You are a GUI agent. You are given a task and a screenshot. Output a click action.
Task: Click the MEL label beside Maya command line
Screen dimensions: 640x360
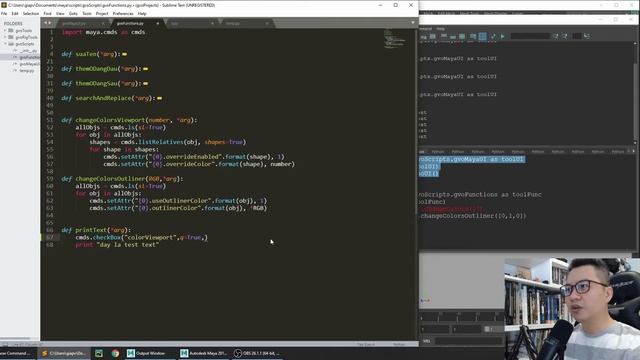pos(427,341)
